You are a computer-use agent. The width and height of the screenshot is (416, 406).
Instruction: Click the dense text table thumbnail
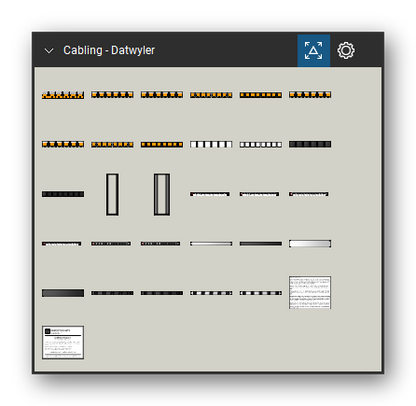tap(310, 292)
